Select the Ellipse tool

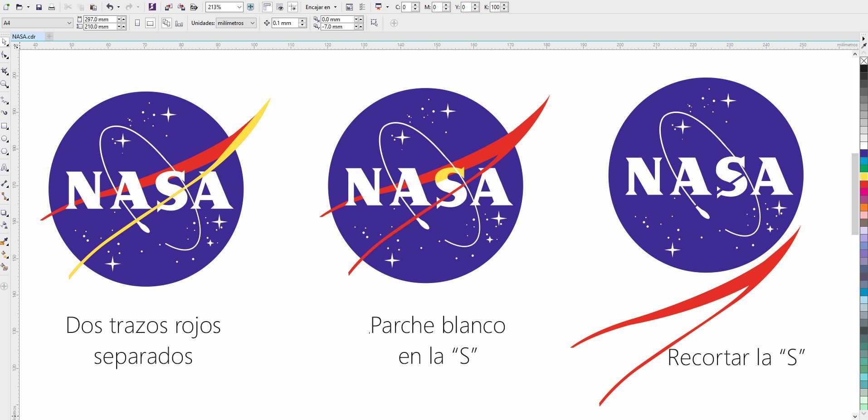(x=5, y=139)
